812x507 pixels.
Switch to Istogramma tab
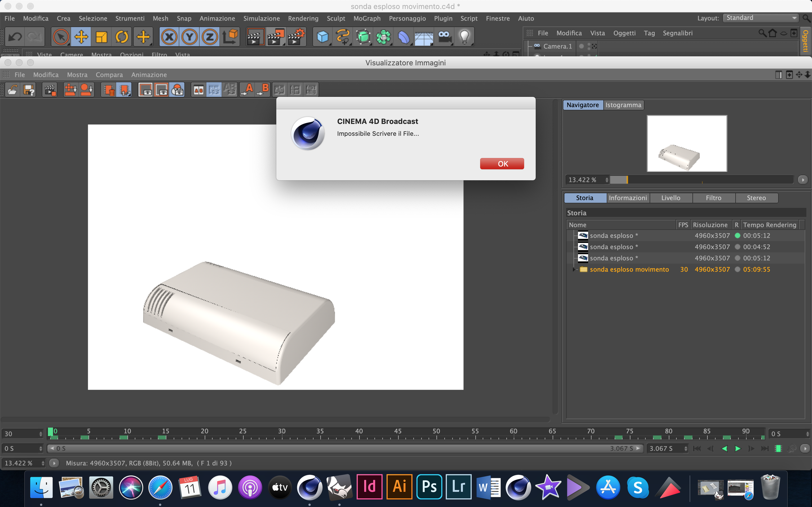[x=623, y=105]
